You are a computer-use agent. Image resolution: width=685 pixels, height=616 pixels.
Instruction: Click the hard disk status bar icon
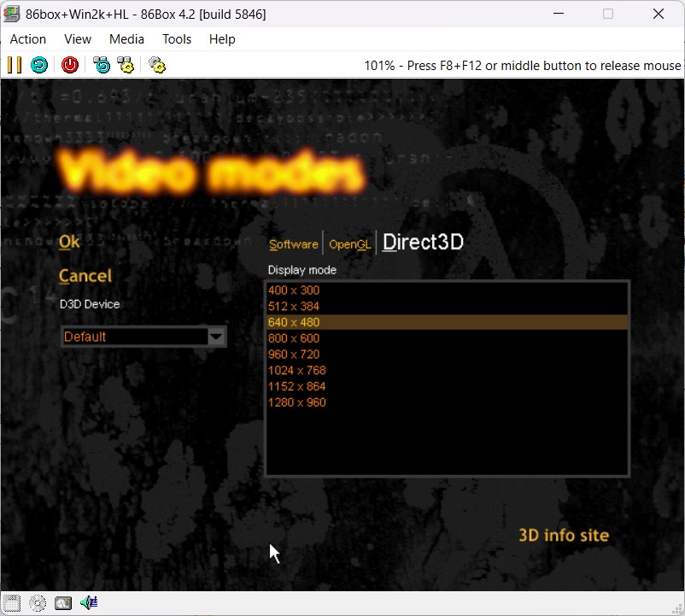pyautogui.click(x=63, y=603)
